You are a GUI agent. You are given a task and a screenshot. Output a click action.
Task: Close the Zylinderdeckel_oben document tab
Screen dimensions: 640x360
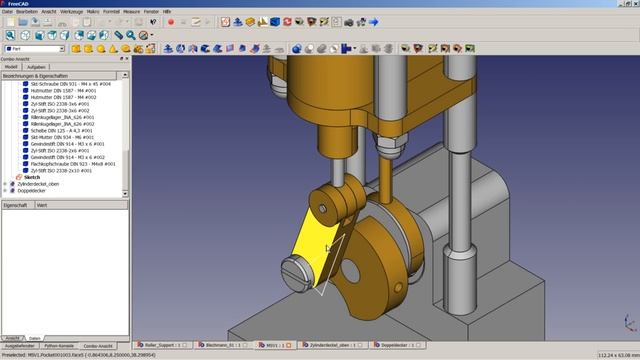click(360, 345)
